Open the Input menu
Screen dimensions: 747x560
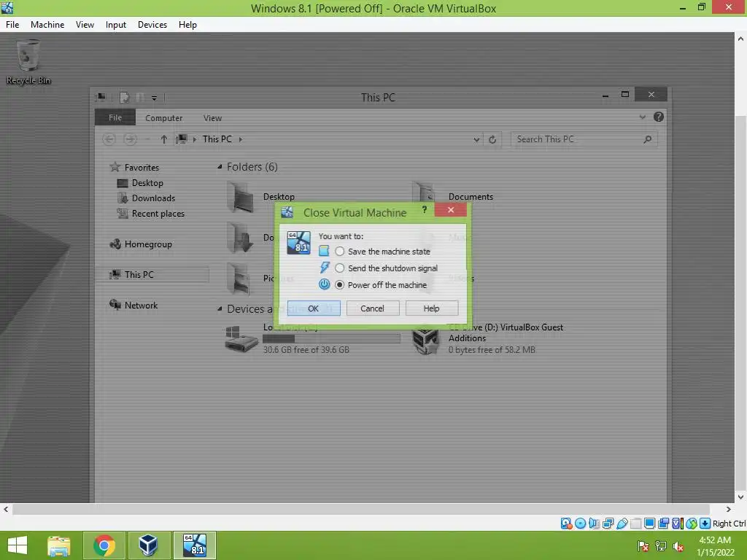click(x=116, y=24)
